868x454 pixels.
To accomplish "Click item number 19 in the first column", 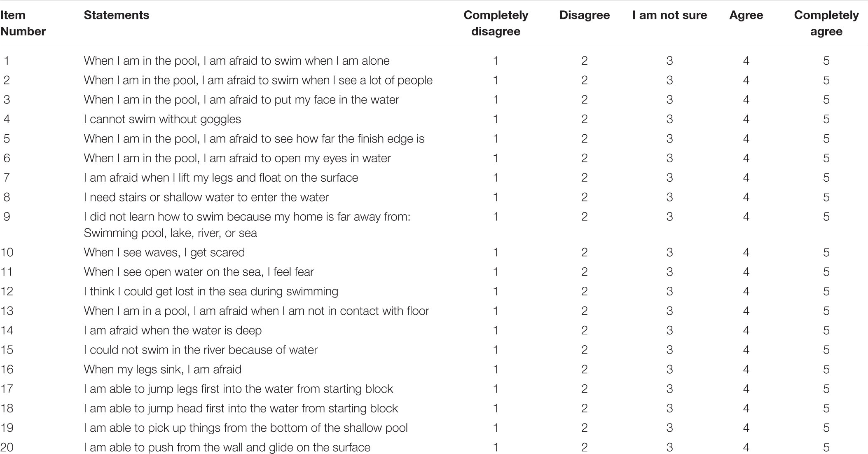I will pyautogui.click(x=7, y=428).
